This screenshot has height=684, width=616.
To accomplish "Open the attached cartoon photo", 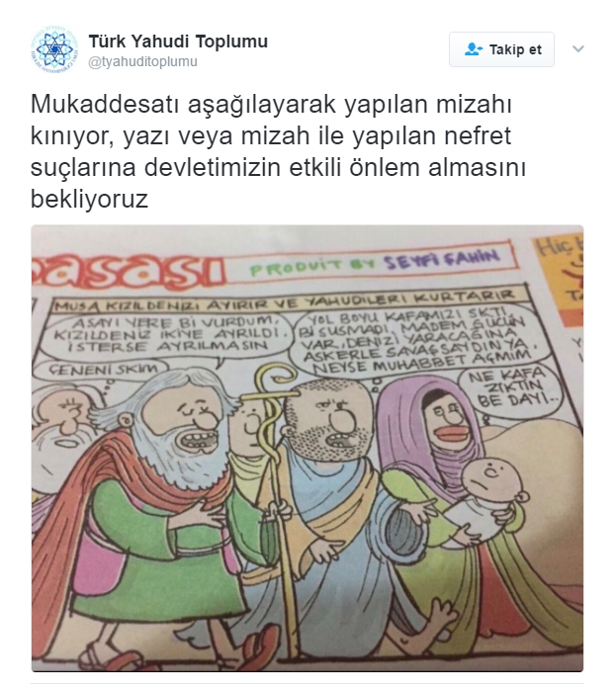I will 308,448.
